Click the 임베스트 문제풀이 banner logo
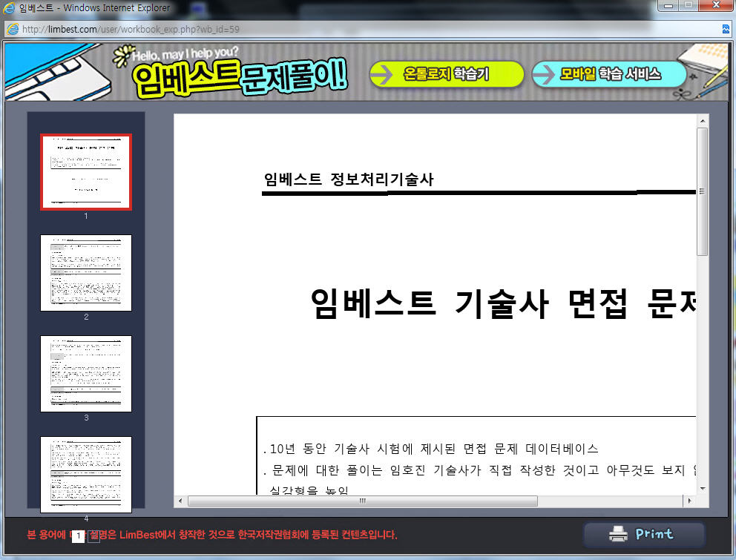 pos(240,77)
